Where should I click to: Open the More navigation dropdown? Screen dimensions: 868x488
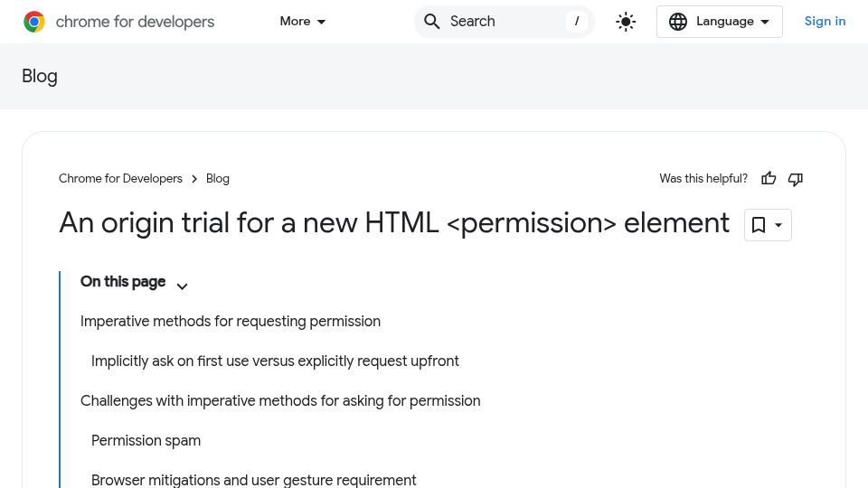pos(302,22)
